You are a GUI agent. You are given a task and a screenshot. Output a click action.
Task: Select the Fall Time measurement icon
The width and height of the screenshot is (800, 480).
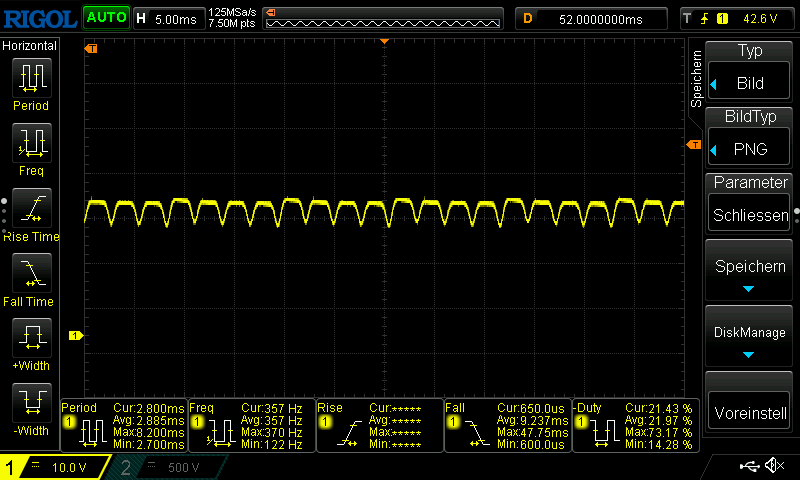click(x=32, y=272)
